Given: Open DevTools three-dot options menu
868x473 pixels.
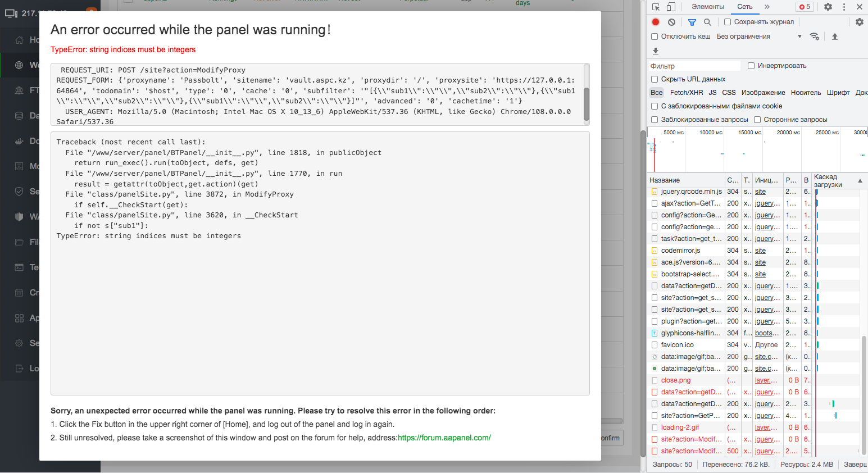Looking at the screenshot, I should pos(844,7).
